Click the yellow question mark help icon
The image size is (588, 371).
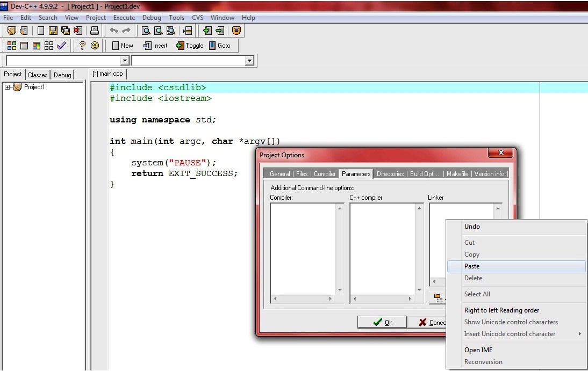click(x=82, y=46)
